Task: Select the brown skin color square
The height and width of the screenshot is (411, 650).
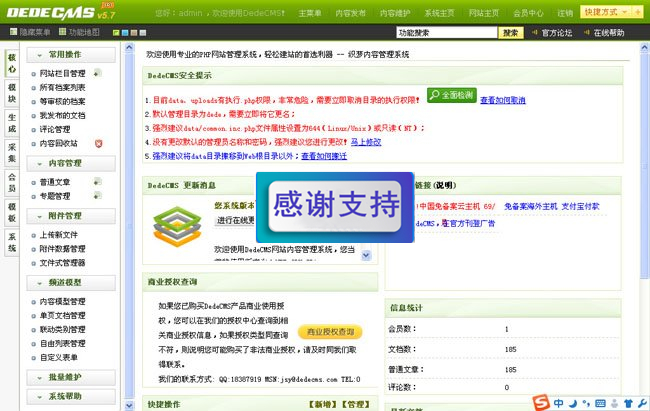Action: coord(134,33)
